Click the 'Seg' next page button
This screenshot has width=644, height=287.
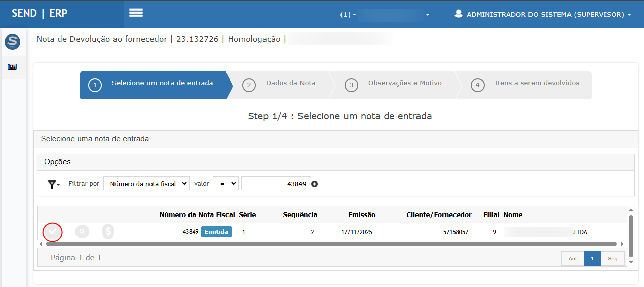[612, 259]
